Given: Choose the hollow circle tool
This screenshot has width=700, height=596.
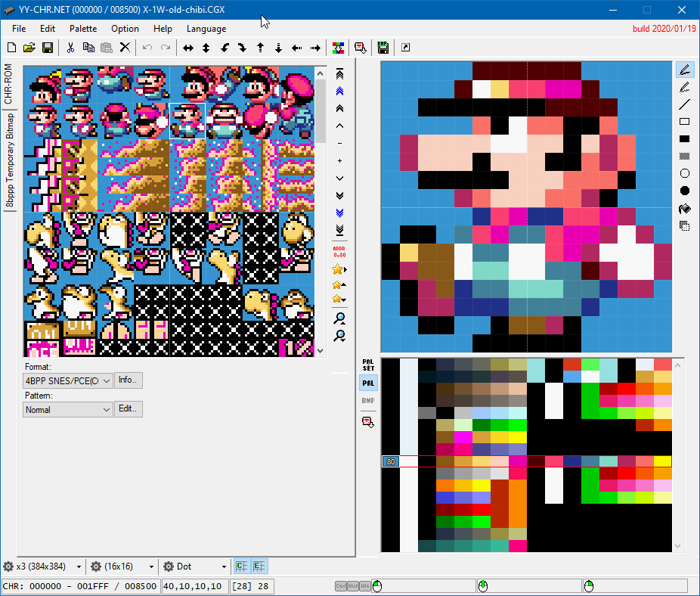Looking at the screenshot, I should 685,174.
